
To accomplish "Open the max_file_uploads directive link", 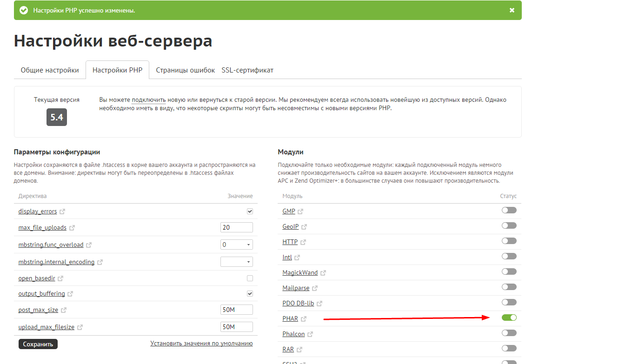I will coord(42,228).
